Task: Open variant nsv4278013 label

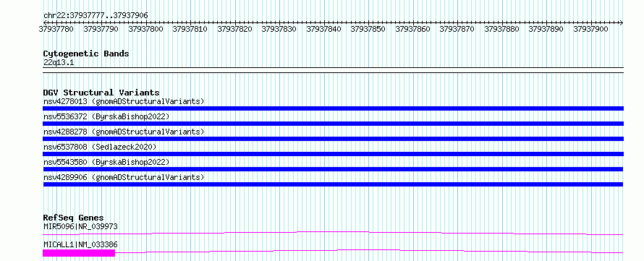Action: pyautogui.click(x=124, y=101)
